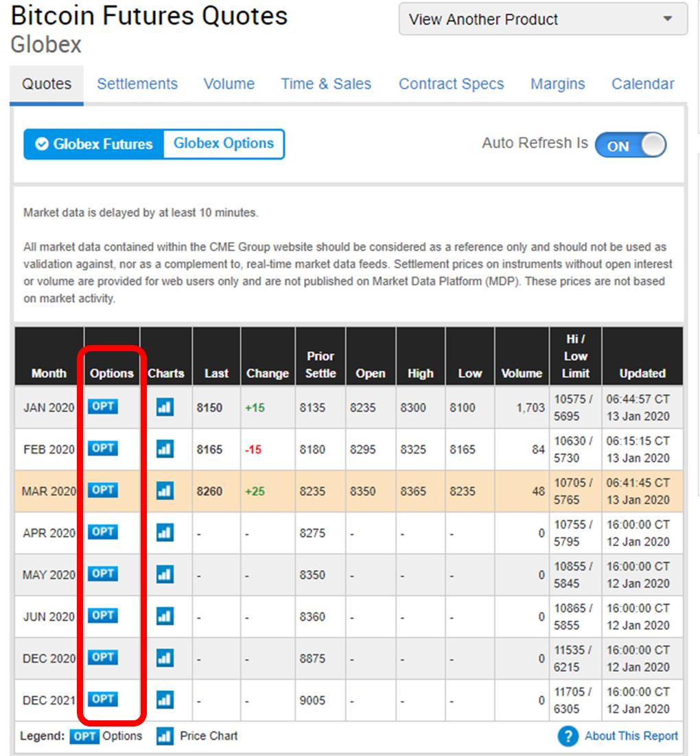Click the 1,703 volume value
Image resolution: width=700 pixels, height=756 pixels.
coord(530,408)
